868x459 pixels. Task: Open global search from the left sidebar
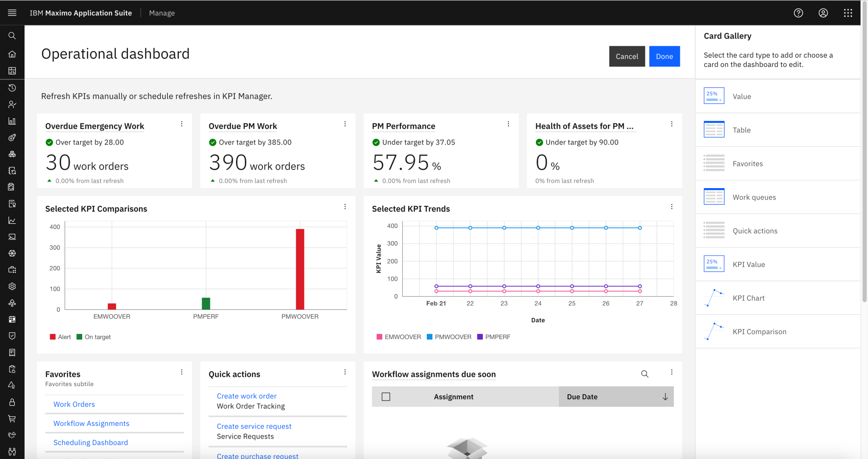(x=12, y=36)
